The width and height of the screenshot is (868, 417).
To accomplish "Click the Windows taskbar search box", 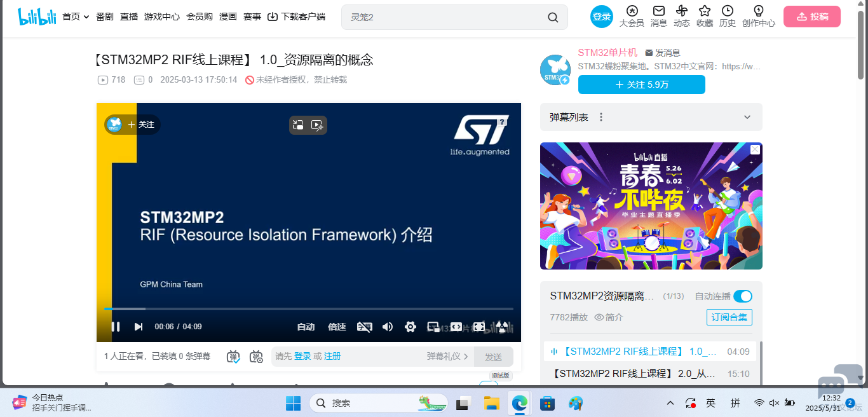I will coord(378,403).
